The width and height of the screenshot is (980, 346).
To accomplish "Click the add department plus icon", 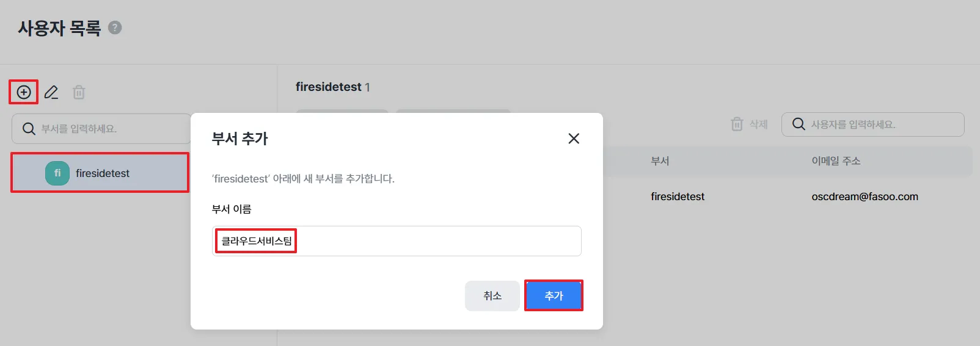I will (24, 92).
